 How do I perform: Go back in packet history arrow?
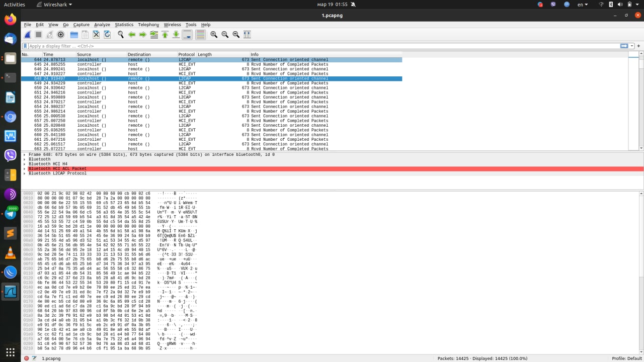click(x=132, y=35)
